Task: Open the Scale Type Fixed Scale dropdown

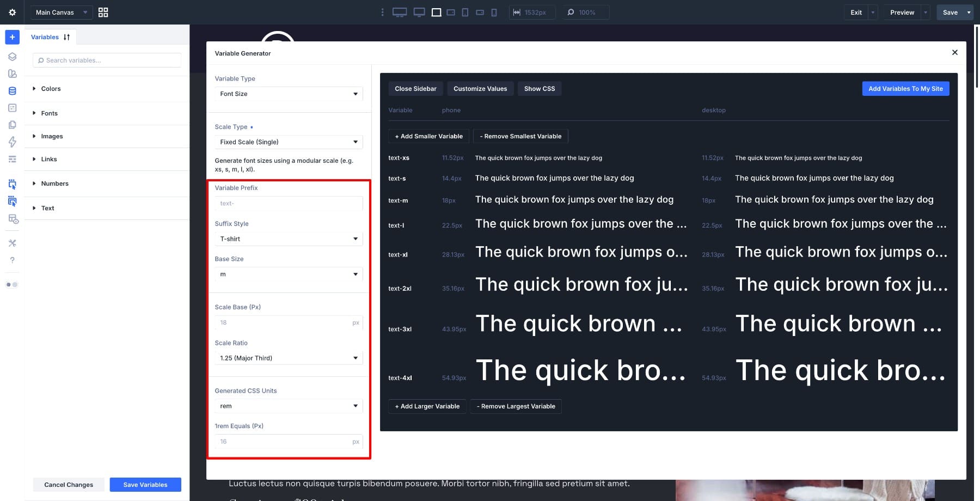Action: click(289, 142)
